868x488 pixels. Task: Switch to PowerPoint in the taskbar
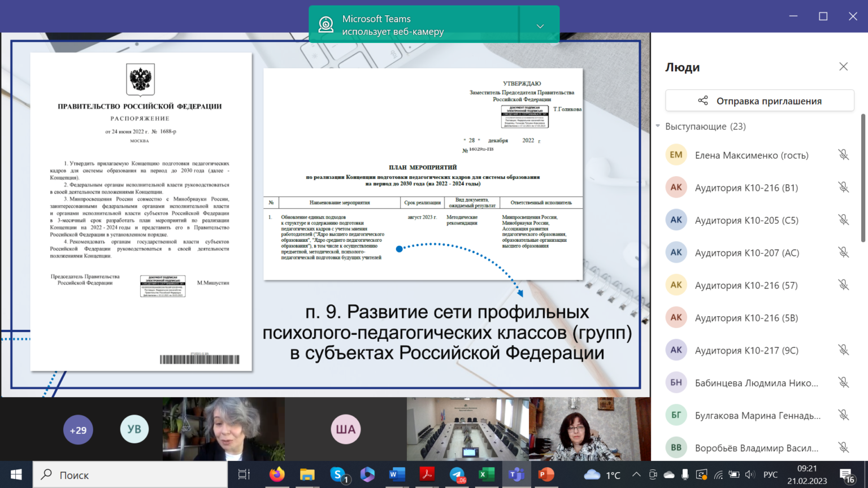pos(546,474)
